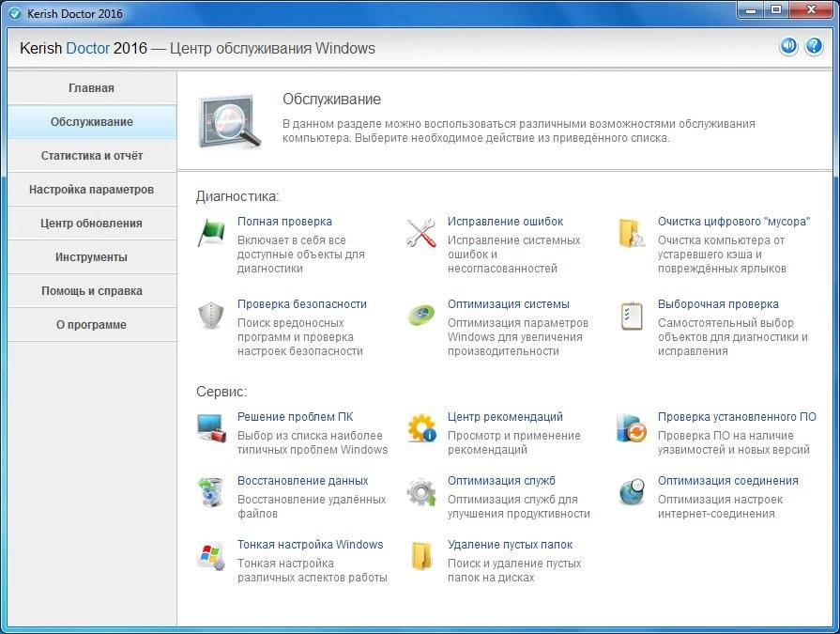This screenshot has height=634, width=840.
Task: Click the gear arrow Оптимизация служб icon
Action: click(421, 492)
